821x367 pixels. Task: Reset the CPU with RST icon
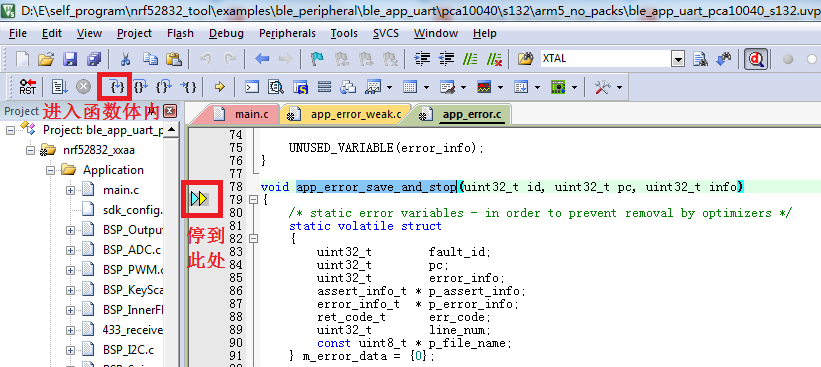click(x=27, y=86)
